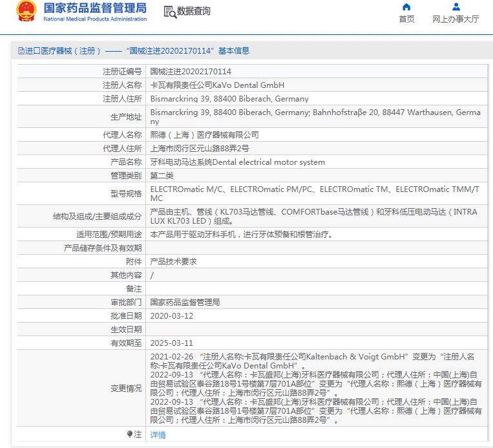The height and width of the screenshot is (448, 493).
Task: Click the 首页 link text
Action: (x=406, y=19)
